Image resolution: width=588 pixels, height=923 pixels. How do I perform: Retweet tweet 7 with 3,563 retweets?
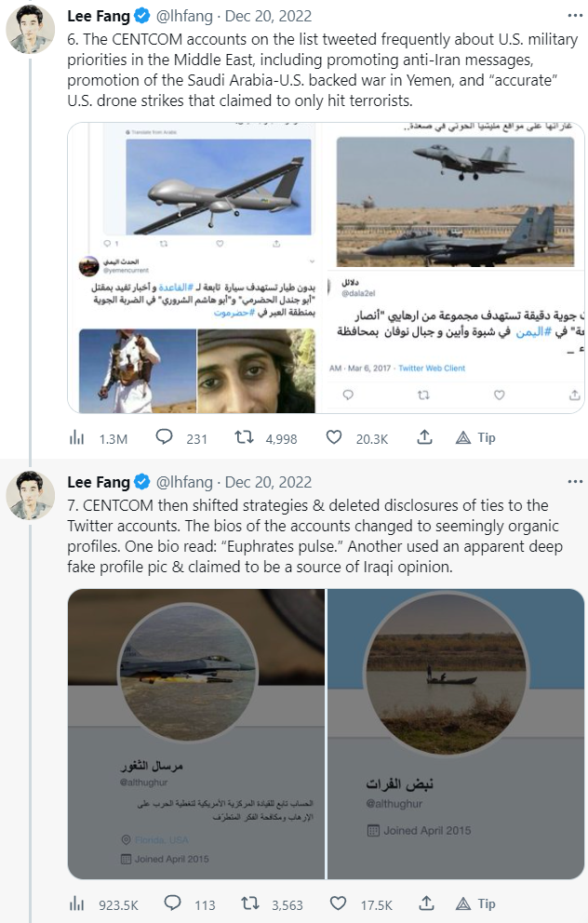point(248,903)
